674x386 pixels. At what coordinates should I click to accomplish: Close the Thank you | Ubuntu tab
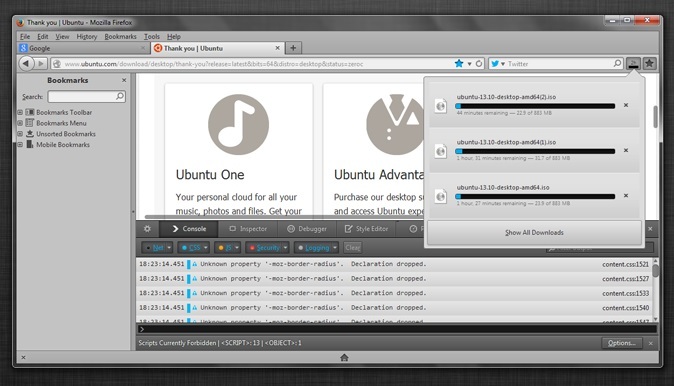point(278,48)
